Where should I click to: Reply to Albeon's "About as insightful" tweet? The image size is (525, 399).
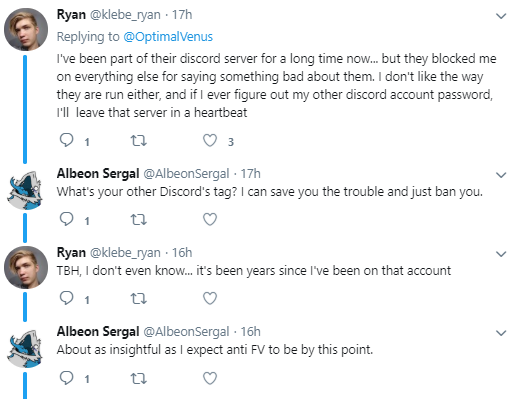pos(66,378)
